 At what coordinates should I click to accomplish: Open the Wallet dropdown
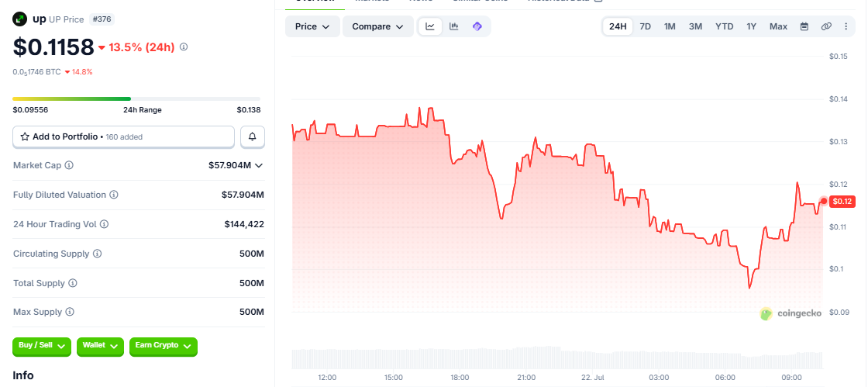(100, 346)
